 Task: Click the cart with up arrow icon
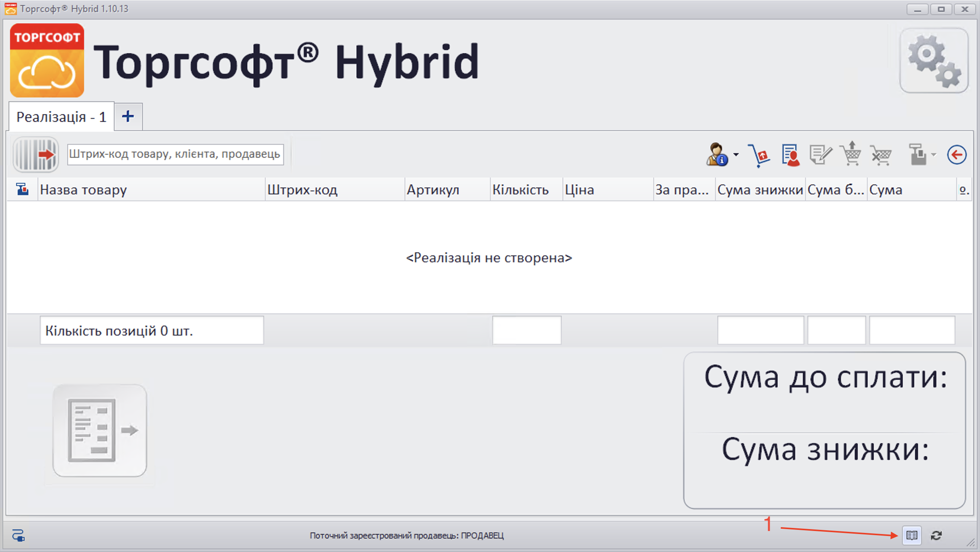tap(851, 155)
